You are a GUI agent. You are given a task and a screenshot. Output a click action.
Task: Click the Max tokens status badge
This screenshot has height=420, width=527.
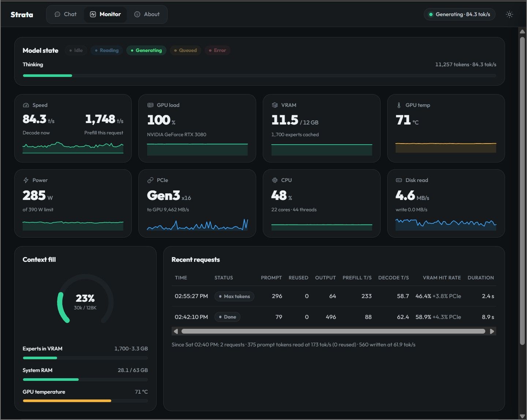pos(234,296)
